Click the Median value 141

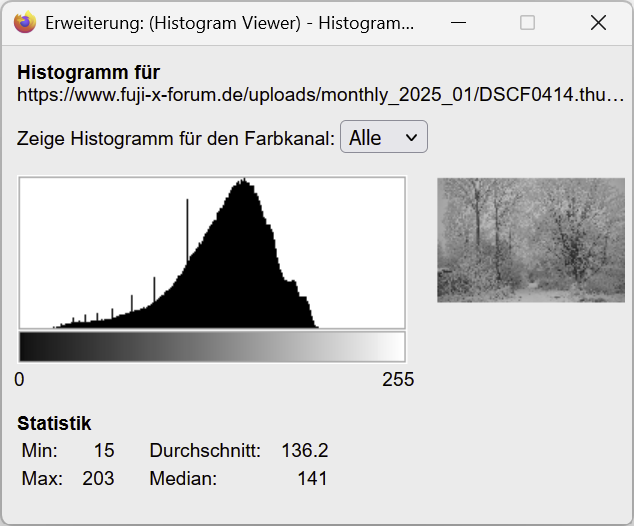pyautogui.click(x=312, y=479)
